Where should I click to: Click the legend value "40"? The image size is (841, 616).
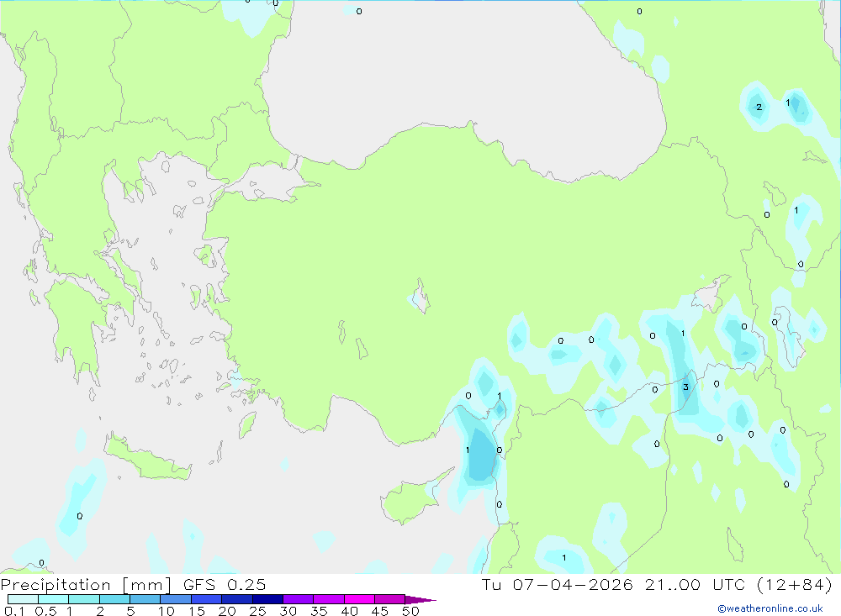pyautogui.click(x=349, y=611)
